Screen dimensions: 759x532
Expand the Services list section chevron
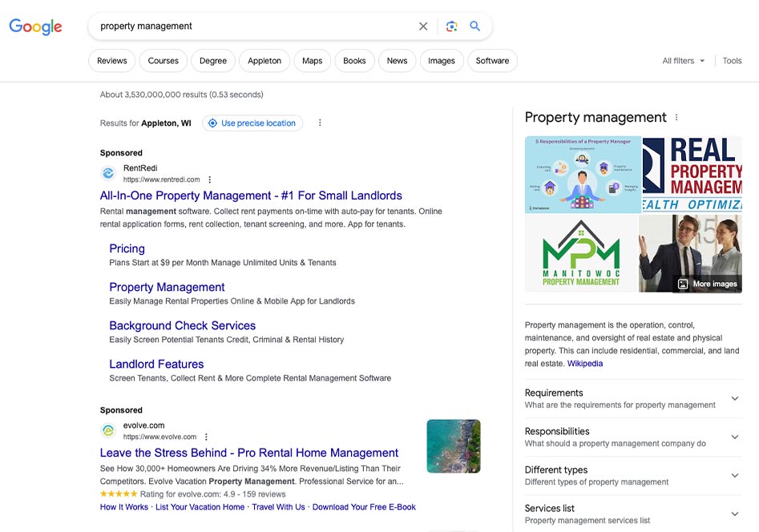(735, 514)
